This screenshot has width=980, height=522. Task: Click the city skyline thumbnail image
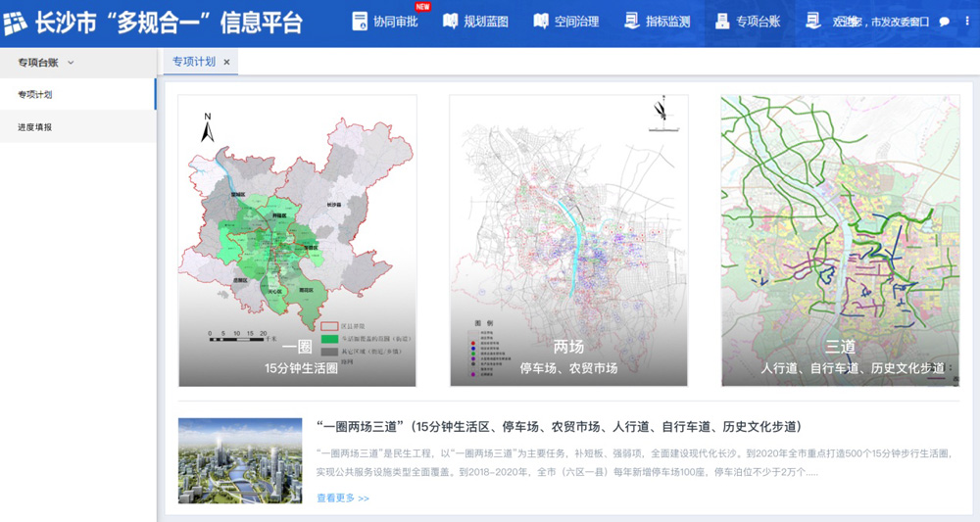tap(240, 460)
